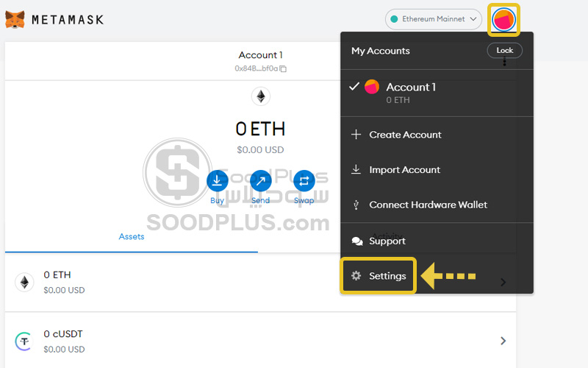
Task: Click the My Accounts header text
Action: (x=380, y=51)
